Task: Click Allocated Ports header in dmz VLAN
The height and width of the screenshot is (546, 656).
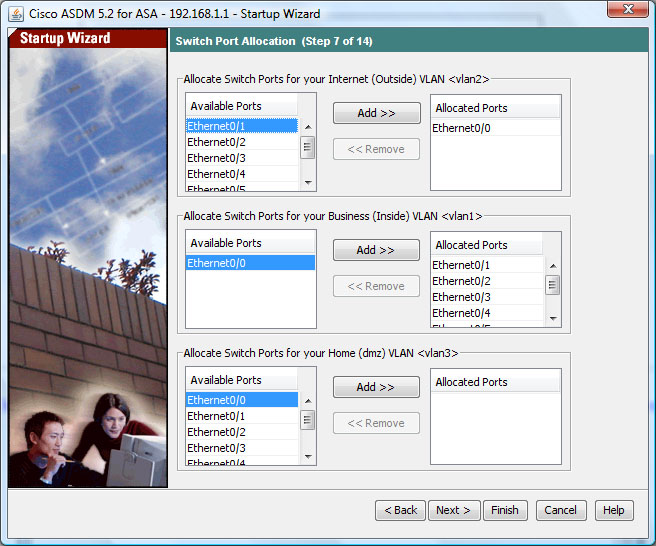Action: point(495,382)
